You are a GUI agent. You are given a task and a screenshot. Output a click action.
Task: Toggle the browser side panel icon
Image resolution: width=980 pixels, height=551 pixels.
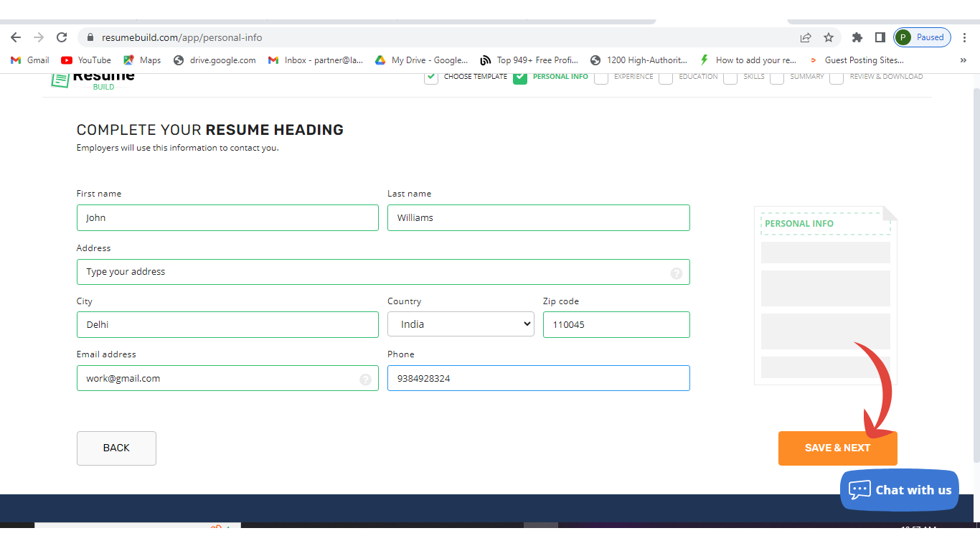click(880, 37)
